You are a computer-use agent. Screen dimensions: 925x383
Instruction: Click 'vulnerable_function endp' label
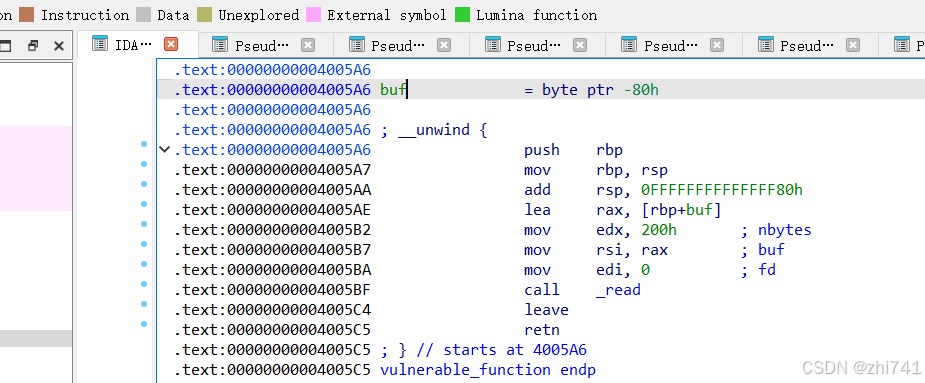pos(488,370)
